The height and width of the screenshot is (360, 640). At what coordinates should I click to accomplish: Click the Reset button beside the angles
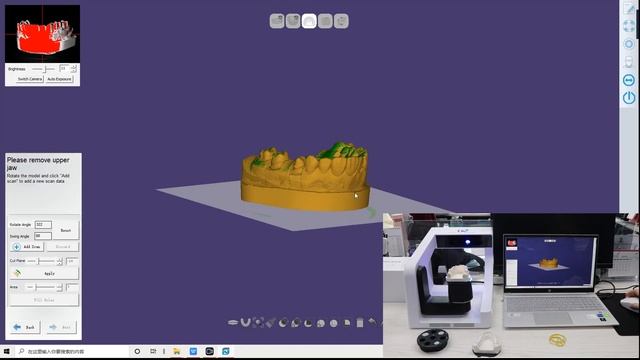click(x=66, y=230)
